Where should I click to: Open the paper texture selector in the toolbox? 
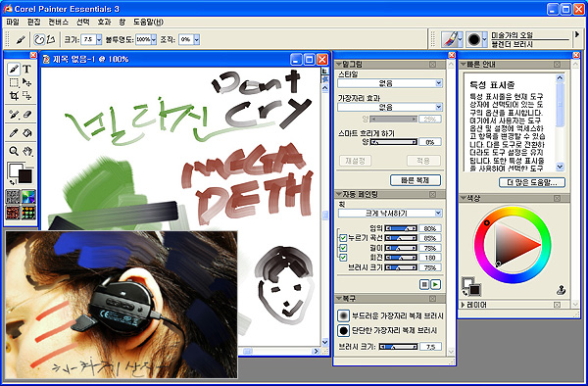pos(13,196)
